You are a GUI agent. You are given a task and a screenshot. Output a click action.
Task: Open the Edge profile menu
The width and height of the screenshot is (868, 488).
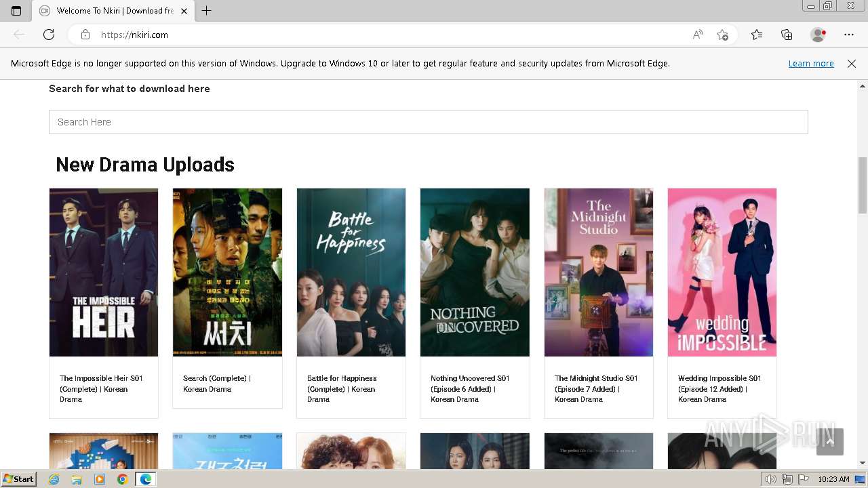coord(818,35)
